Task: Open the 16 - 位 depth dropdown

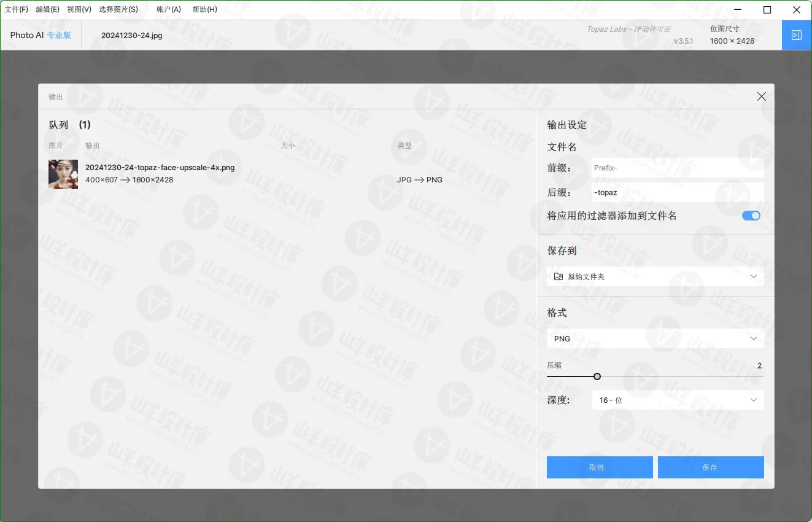Action: tap(678, 400)
